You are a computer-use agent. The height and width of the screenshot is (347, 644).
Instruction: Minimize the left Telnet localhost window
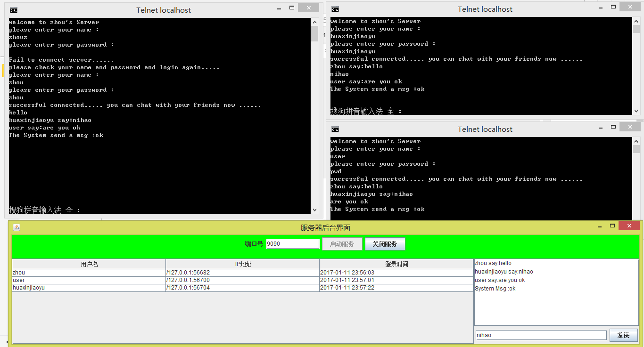[x=279, y=8]
